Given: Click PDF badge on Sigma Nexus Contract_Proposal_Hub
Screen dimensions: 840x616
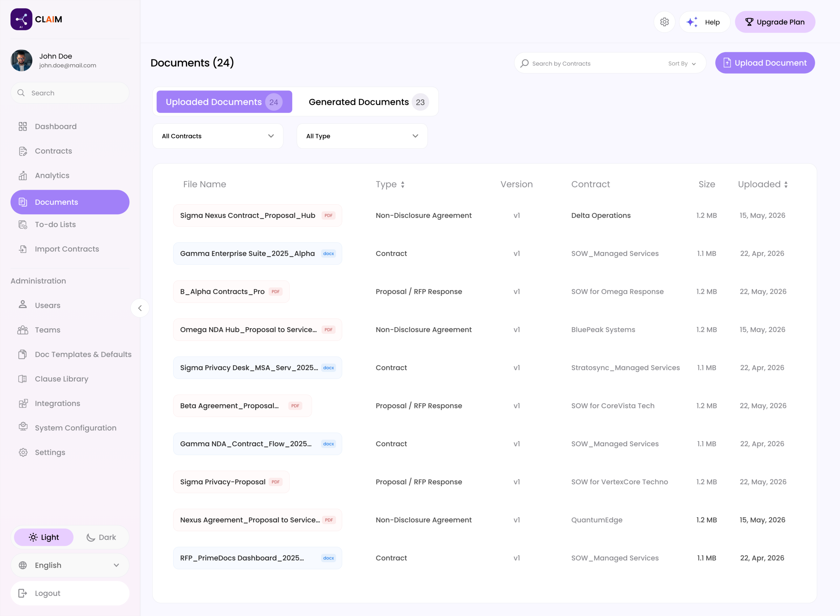Looking at the screenshot, I should point(328,216).
